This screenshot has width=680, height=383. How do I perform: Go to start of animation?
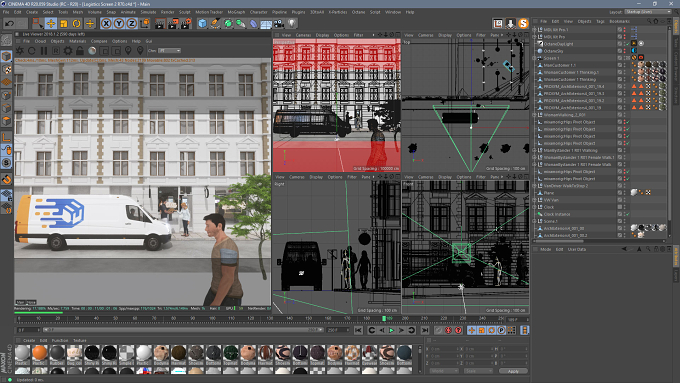[358, 331]
